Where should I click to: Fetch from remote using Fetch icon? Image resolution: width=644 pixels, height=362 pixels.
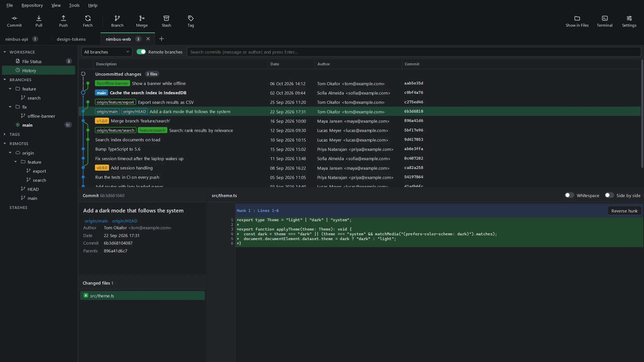click(x=88, y=21)
